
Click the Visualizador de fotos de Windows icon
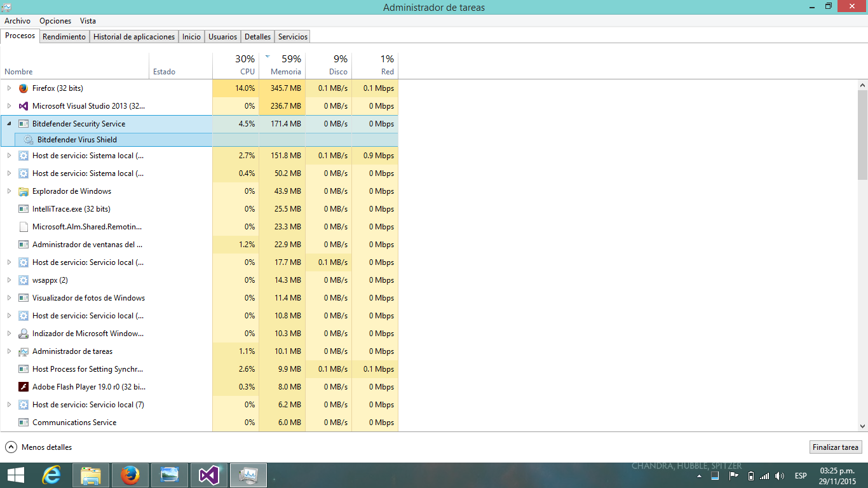[24, 298]
